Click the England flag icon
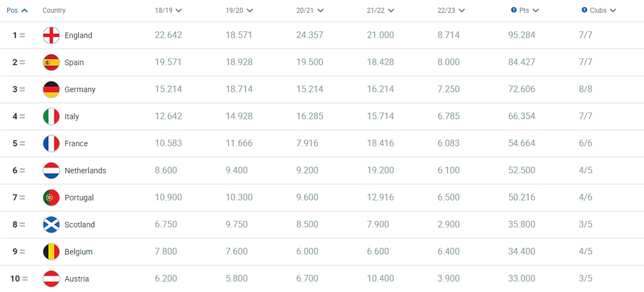The width and height of the screenshot is (644, 292). (51, 35)
